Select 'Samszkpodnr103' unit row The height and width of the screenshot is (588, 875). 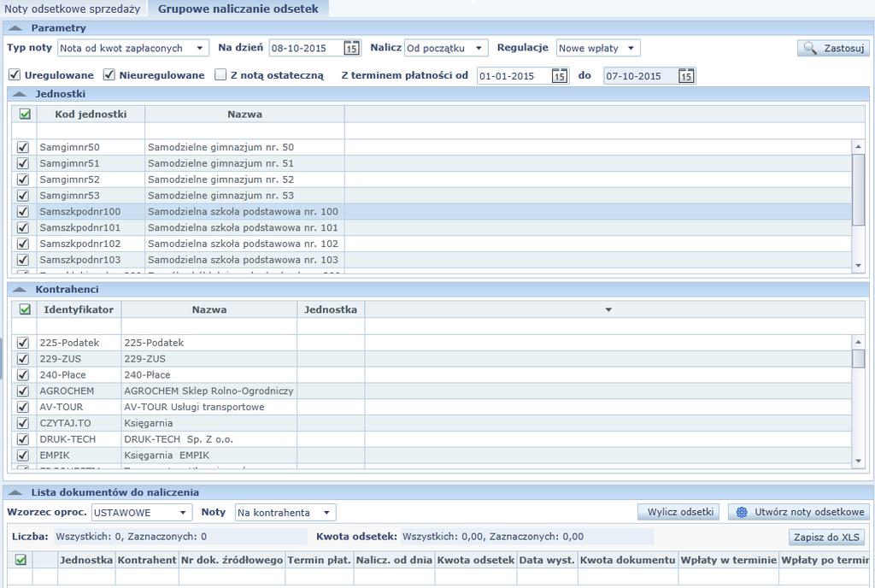click(x=432, y=260)
